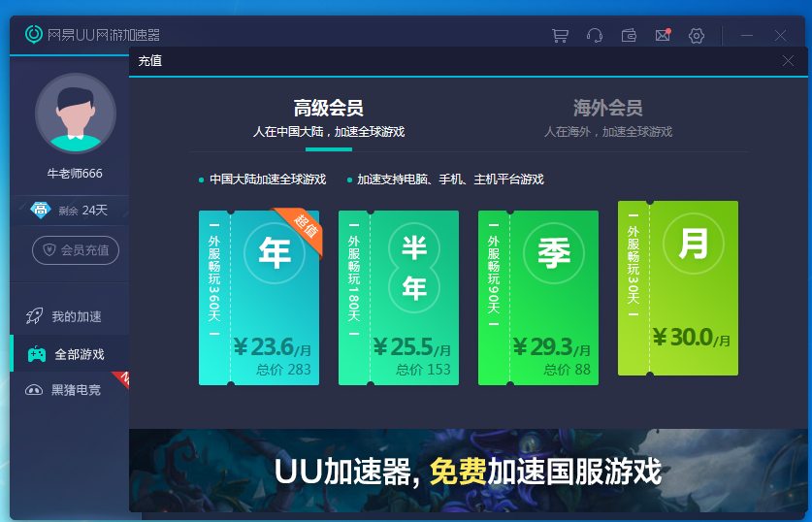The height and width of the screenshot is (522, 812).
Task: Close the 充值 dialog
Action: point(788,61)
